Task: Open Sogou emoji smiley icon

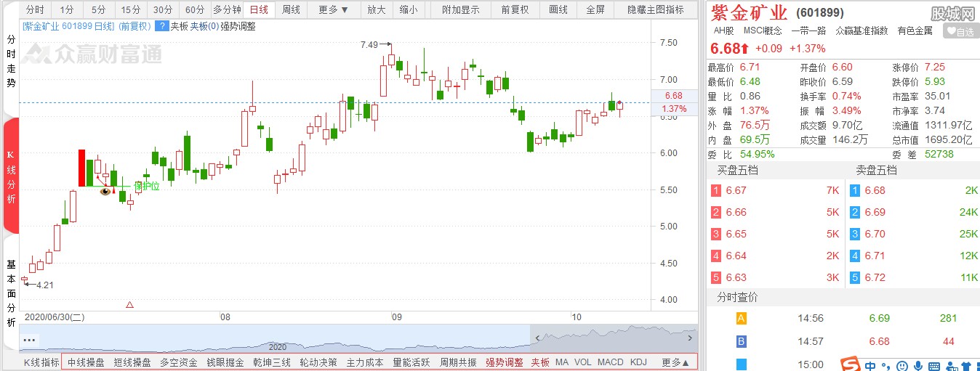Action: pos(902,366)
